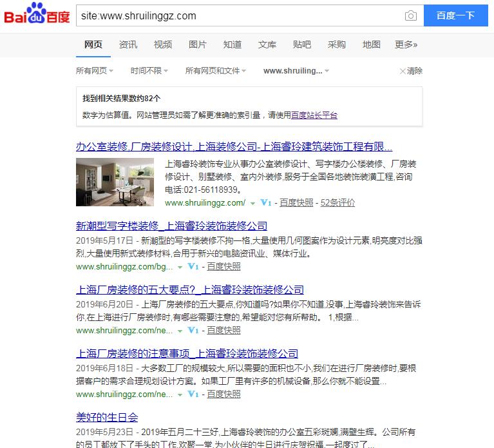494x448 pixels.
Task: Open 百度快照 for 注意事项 result
Action: click(223, 394)
